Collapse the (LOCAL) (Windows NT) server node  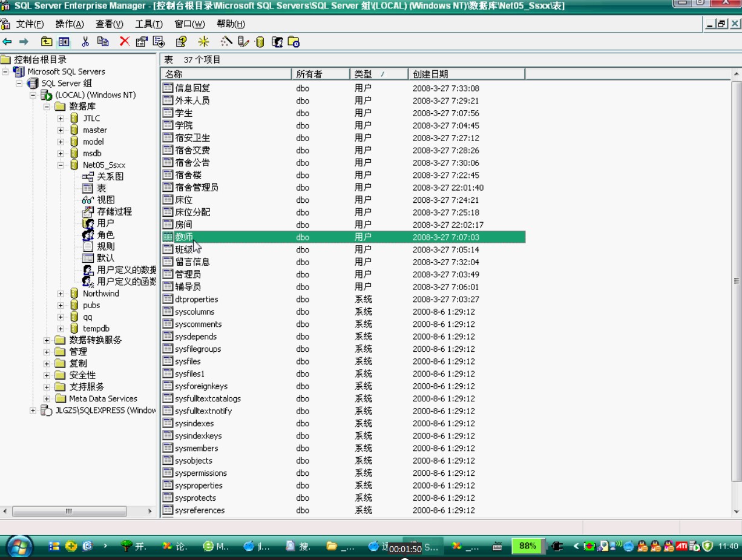tap(33, 95)
